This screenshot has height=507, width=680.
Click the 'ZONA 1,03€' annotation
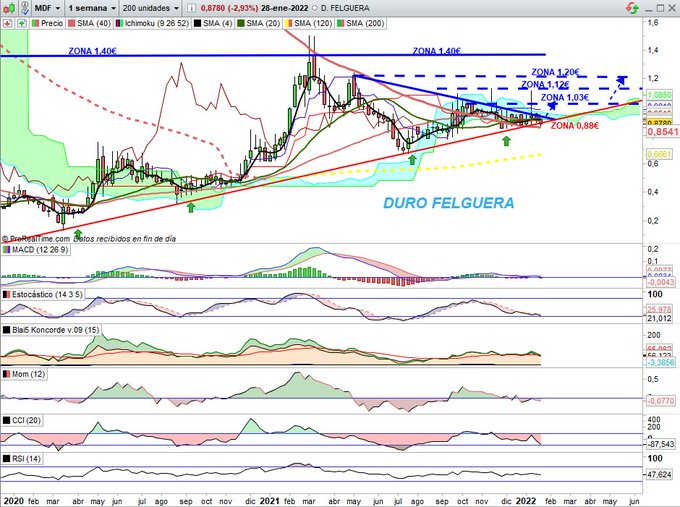pyautogui.click(x=565, y=98)
